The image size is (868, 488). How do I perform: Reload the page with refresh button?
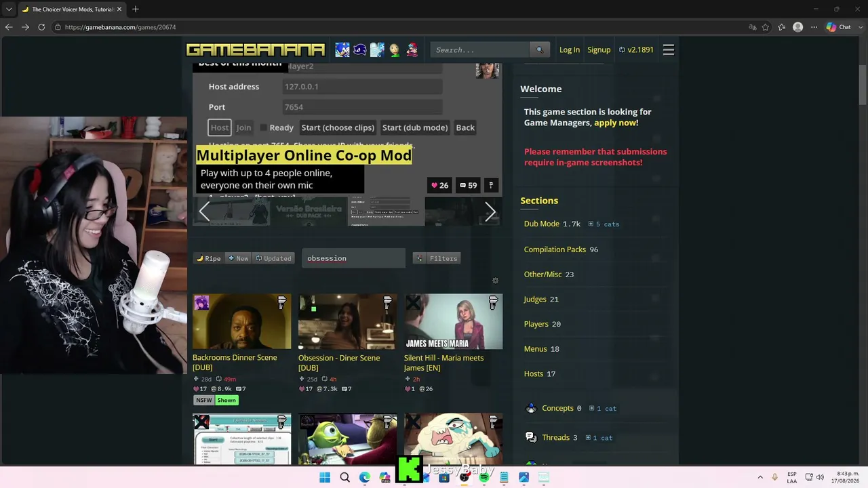point(41,27)
